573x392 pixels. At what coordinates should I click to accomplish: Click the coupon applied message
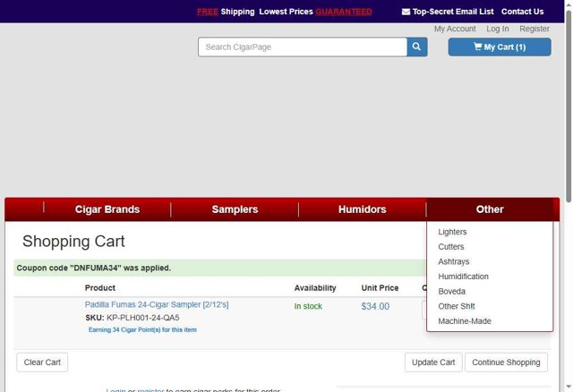coord(93,268)
